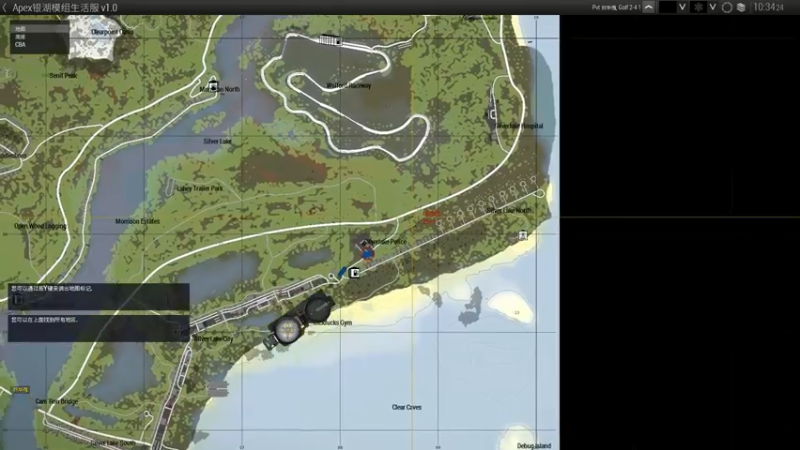Click the black color box in the top bar

click(x=667, y=7)
